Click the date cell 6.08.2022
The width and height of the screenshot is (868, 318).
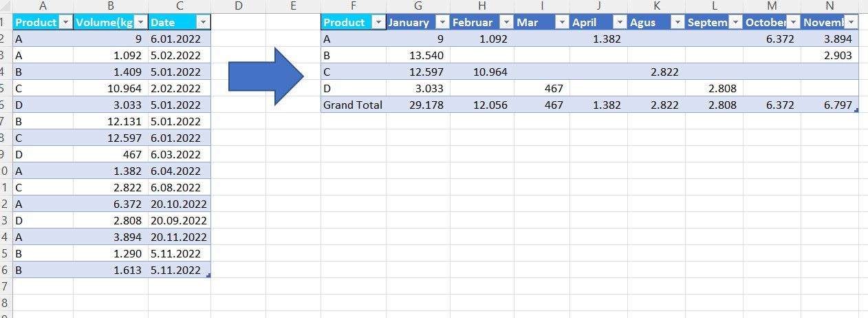pyautogui.click(x=180, y=188)
